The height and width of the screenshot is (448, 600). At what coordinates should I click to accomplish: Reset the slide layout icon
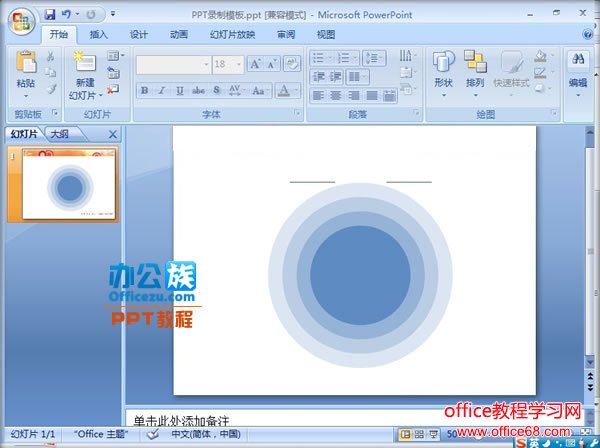point(113,72)
